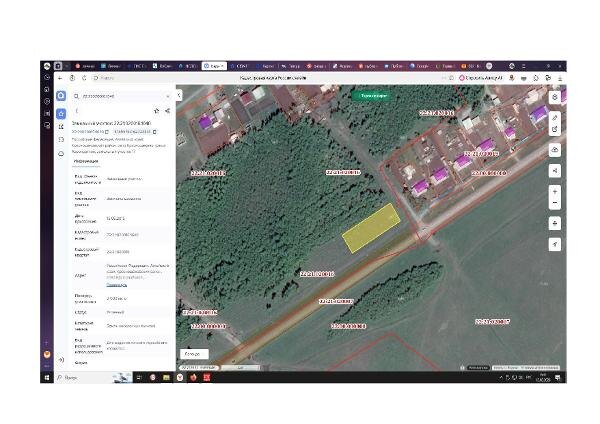The height and width of the screenshot is (424, 600).
Task: Select the yellow highlighted parcel on map
Action: click(x=370, y=228)
